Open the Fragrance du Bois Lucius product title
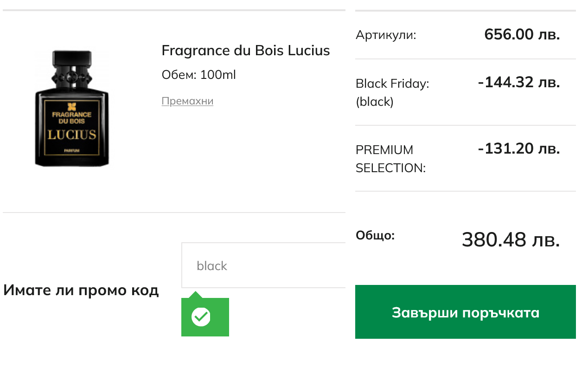This screenshot has height=368, width=588. pyautogui.click(x=245, y=51)
